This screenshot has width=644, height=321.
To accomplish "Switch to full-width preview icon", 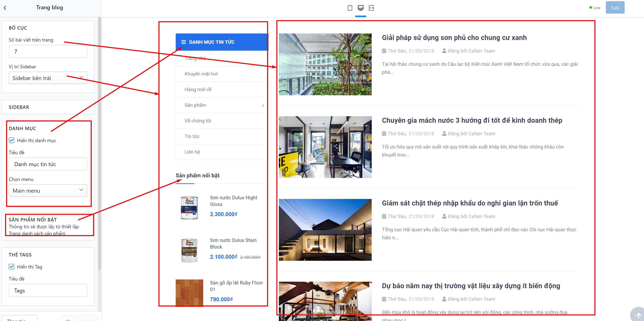I will pyautogui.click(x=371, y=8).
